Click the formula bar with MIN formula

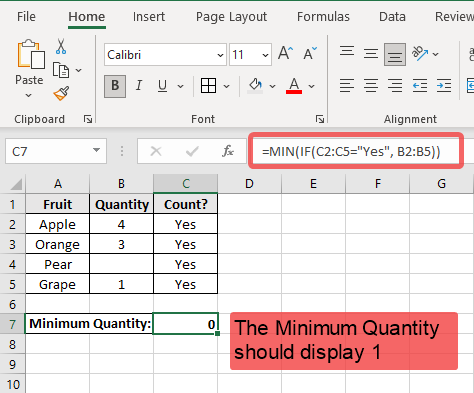[x=356, y=151]
